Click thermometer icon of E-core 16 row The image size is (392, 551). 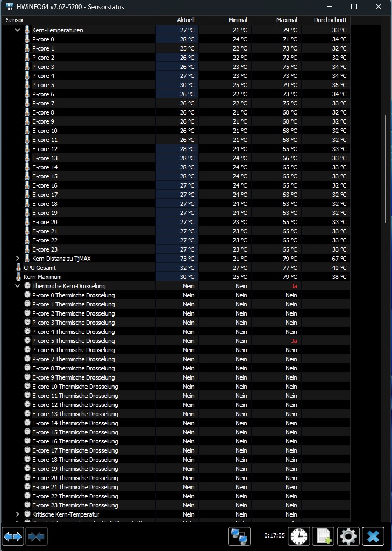[x=27, y=185]
